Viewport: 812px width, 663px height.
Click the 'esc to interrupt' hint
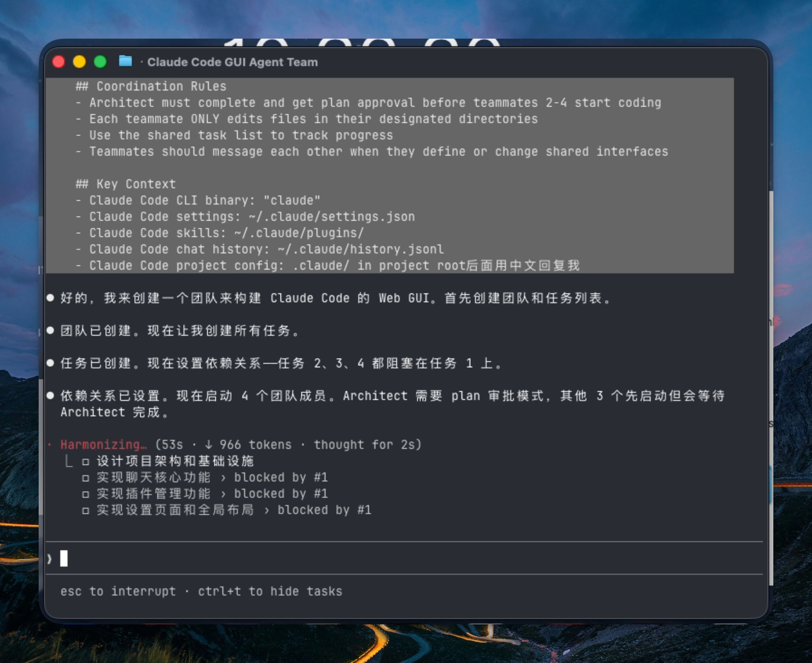point(118,591)
